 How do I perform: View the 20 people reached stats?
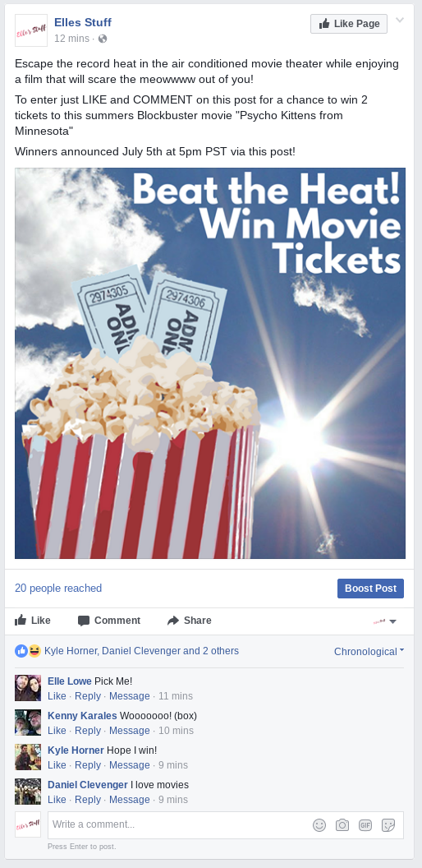(x=58, y=589)
